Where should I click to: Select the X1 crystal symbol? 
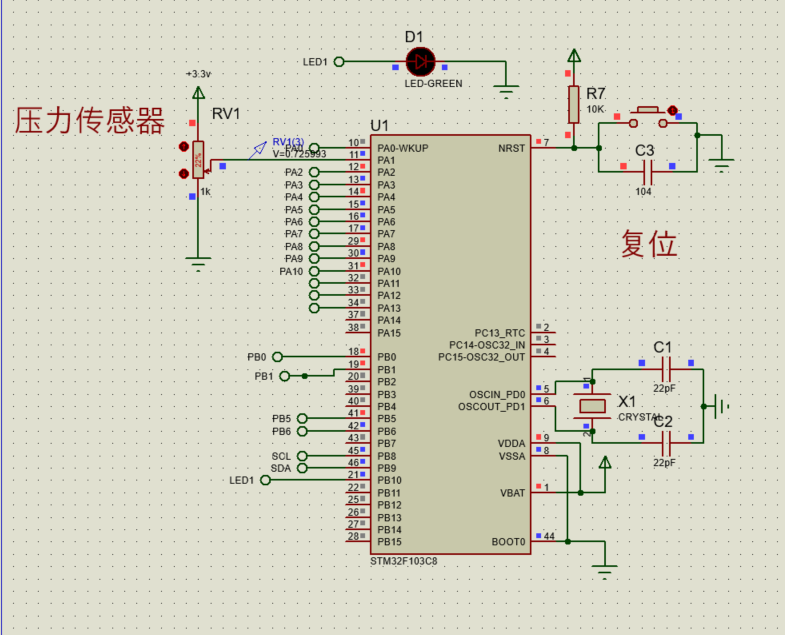tap(592, 406)
